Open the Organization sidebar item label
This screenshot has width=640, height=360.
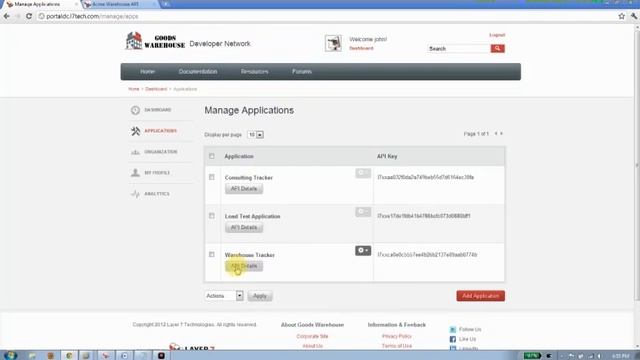161,152
